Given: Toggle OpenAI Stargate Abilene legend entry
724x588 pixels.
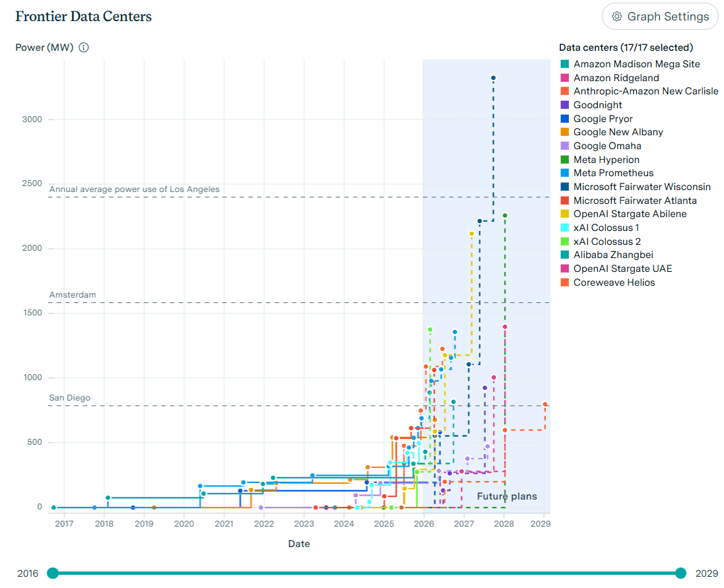Looking at the screenshot, I should pos(624,214).
